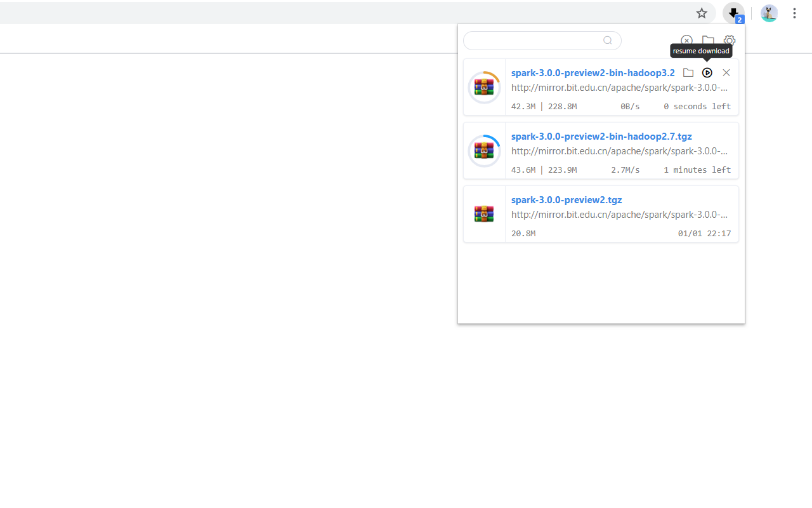Click the "20.8M" file size

(x=523, y=234)
